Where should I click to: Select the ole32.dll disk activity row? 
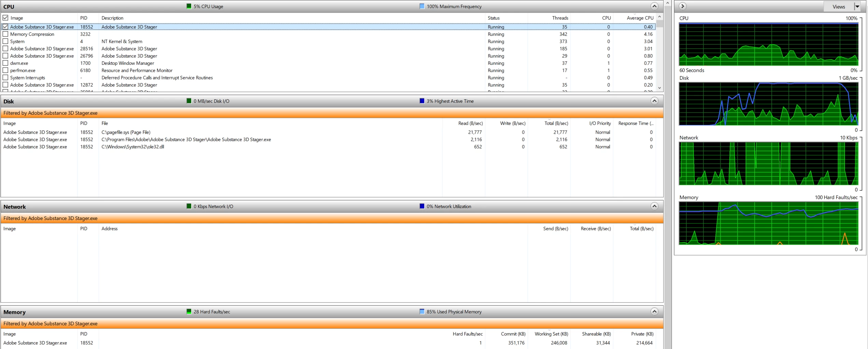click(328, 147)
